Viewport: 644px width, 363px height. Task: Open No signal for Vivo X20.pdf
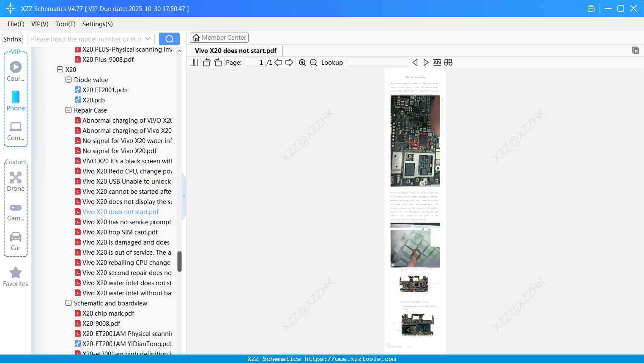coord(119,151)
